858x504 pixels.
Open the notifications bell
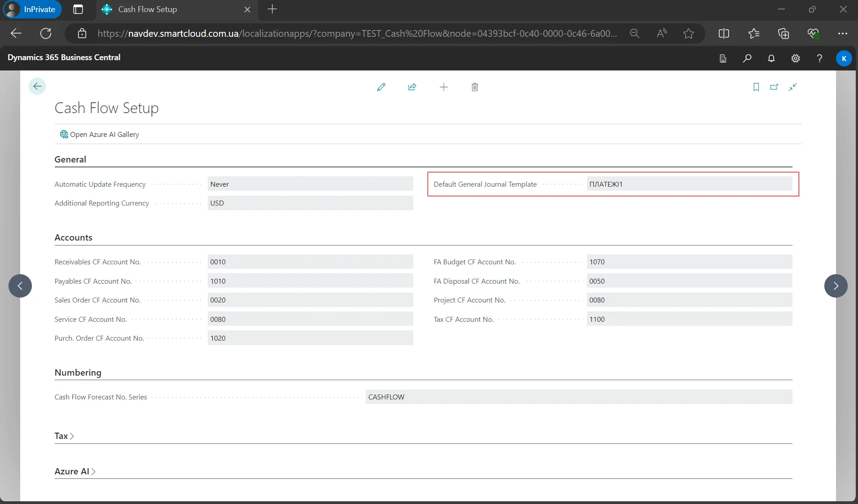[771, 58]
